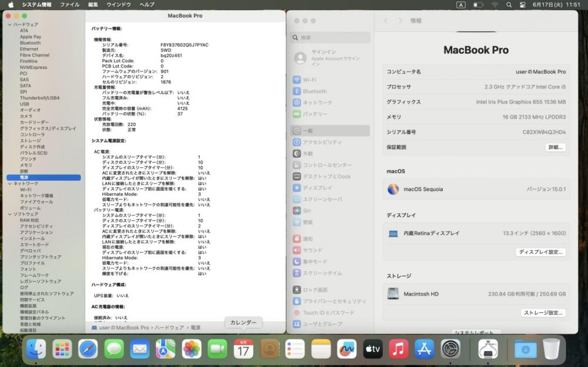
Task: Open the ウインドウ menu
Action: pos(119,5)
